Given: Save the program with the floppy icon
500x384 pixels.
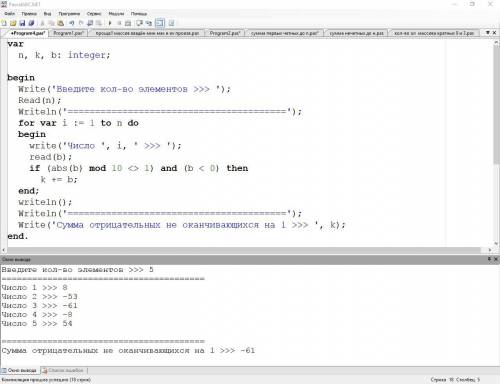Looking at the screenshot, I should pyautogui.click(x=22, y=23).
